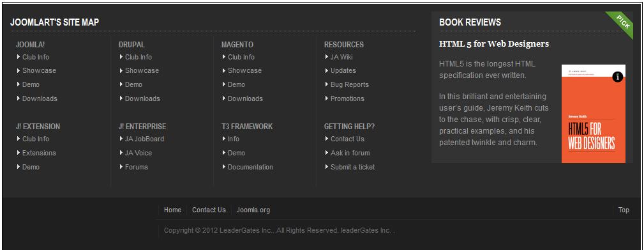Click the 'longest HTML specification' paragraph
Image resolution: width=644 pixels, height=250 pixels.
point(488,70)
